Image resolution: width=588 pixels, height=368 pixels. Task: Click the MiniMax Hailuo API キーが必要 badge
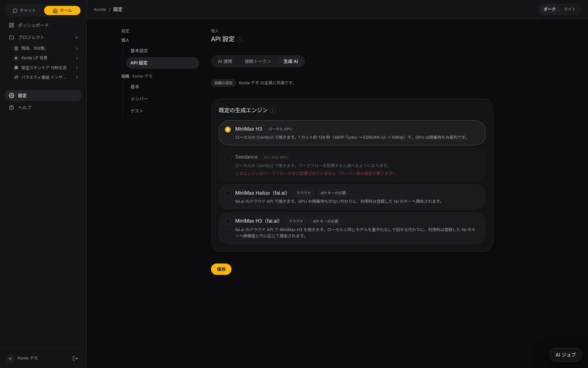[x=333, y=193]
